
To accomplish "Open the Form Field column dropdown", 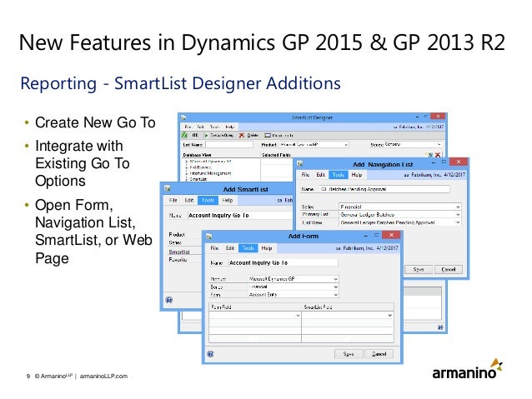I will pyautogui.click(x=298, y=315).
